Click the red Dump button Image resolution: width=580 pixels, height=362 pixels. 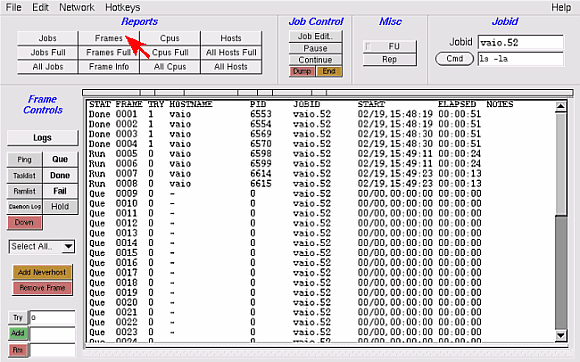302,71
